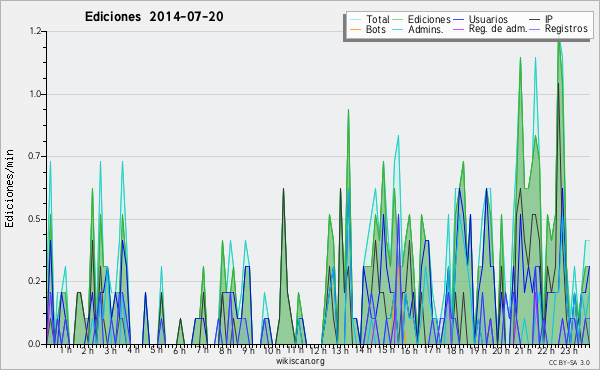
Task: Click the '23 h' x-axis label
Action: click(569, 351)
